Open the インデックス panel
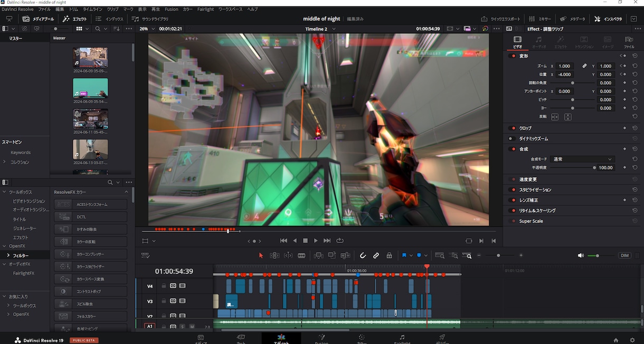 [x=109, y=18]
